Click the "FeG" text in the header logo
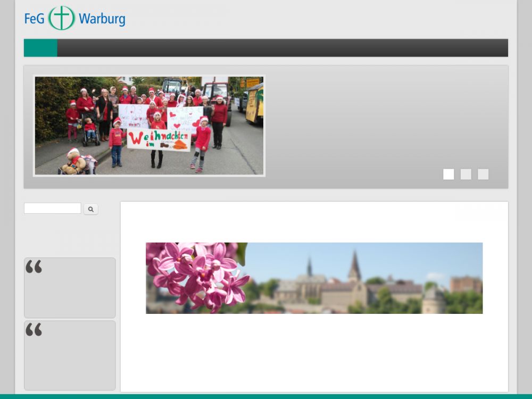This screenshot has width=532, height=399. point(34,19)
